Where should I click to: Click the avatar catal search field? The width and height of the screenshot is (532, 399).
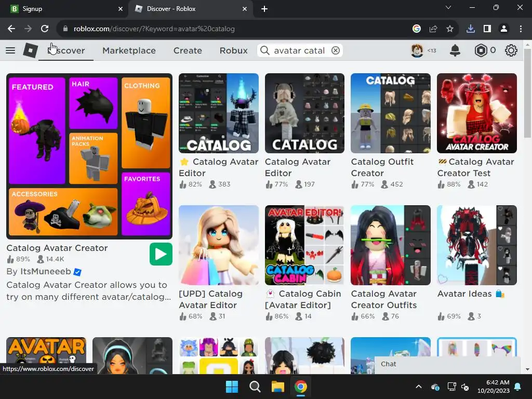click(299, 50)
